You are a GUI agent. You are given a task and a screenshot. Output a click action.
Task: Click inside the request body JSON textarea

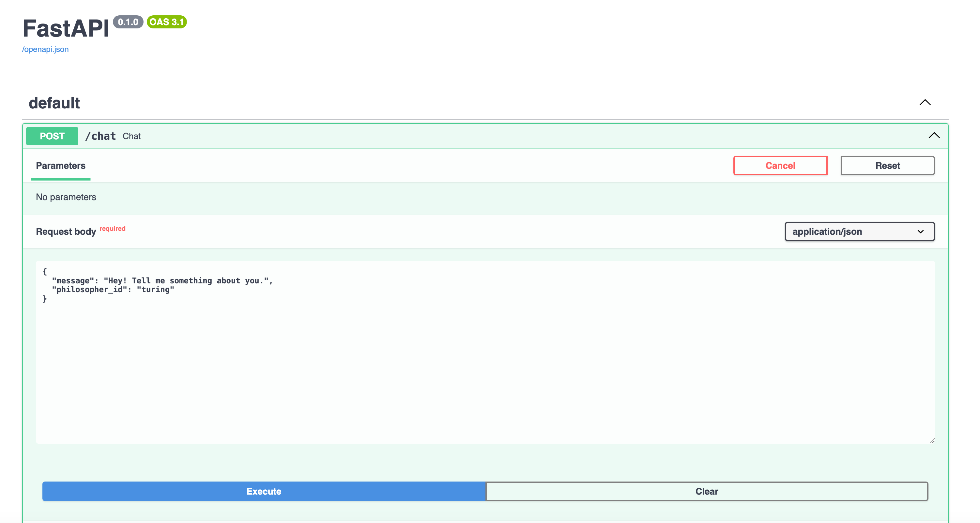485,352
